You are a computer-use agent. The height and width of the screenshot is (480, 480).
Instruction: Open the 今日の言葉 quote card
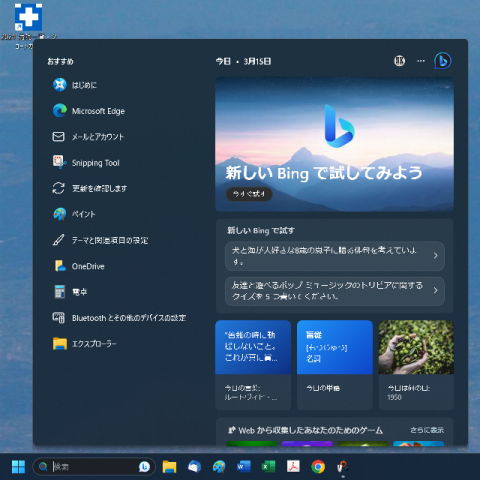[x=253, y=365]
